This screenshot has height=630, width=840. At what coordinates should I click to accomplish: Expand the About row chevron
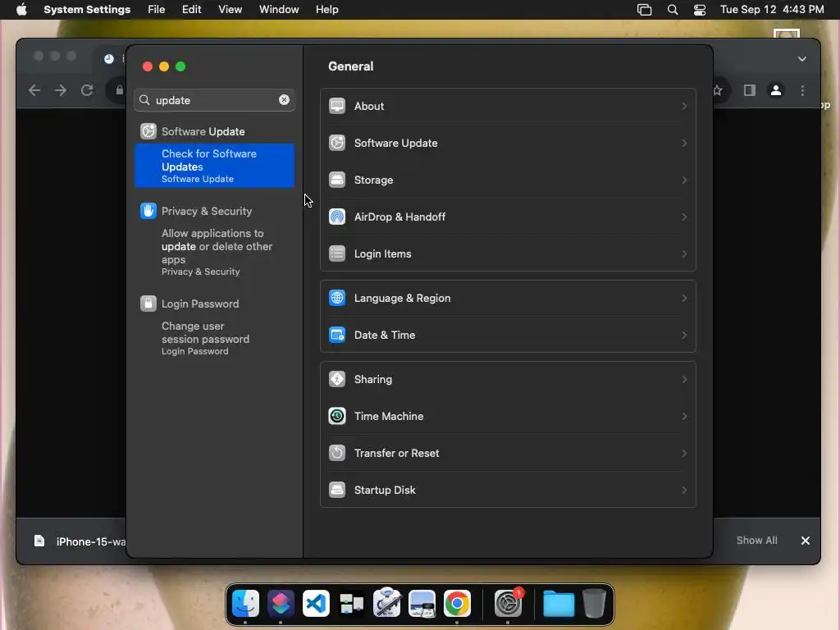tap(684, 106)
